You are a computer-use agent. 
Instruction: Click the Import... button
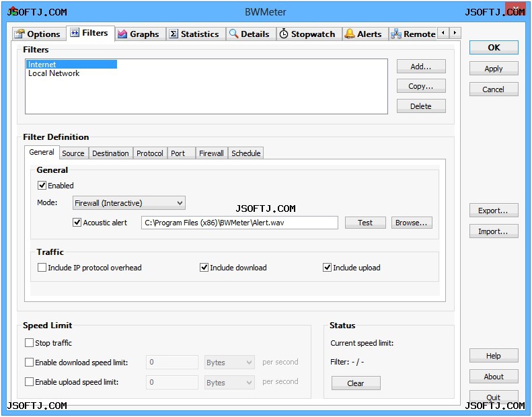[x=494, y=231]
